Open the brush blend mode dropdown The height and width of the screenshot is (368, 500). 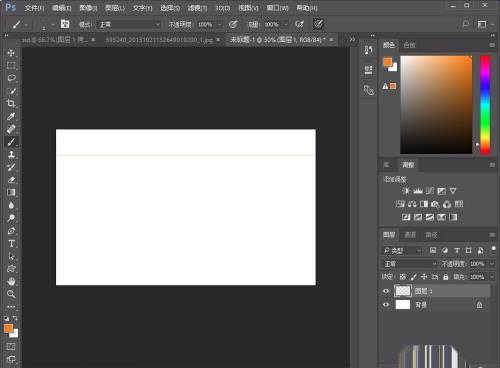pyautogui.click(x=129, y=24)
